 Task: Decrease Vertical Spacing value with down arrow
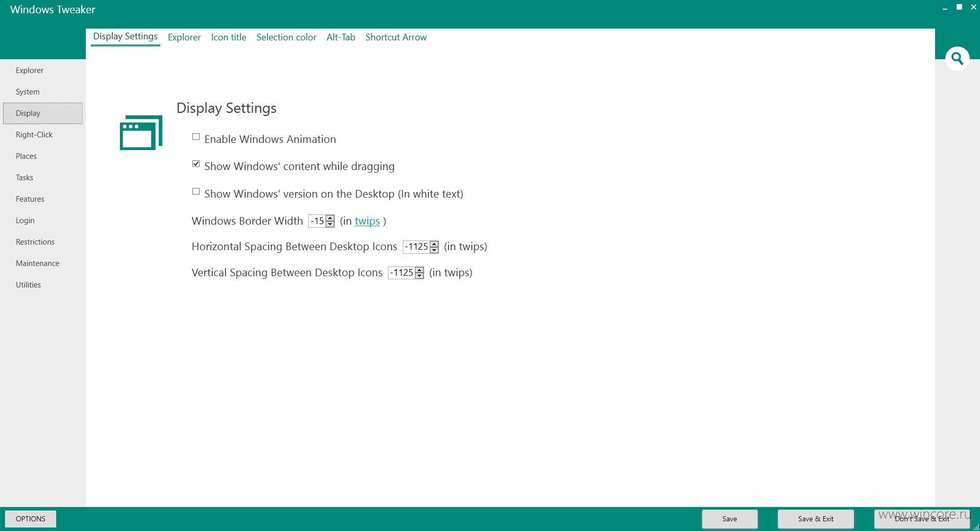(x=420, y=276)
